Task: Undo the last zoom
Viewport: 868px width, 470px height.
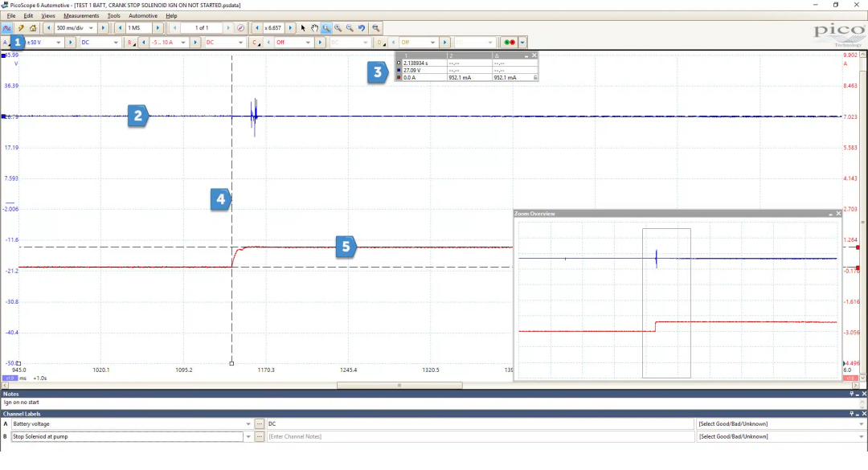Action: coord(362,27)
